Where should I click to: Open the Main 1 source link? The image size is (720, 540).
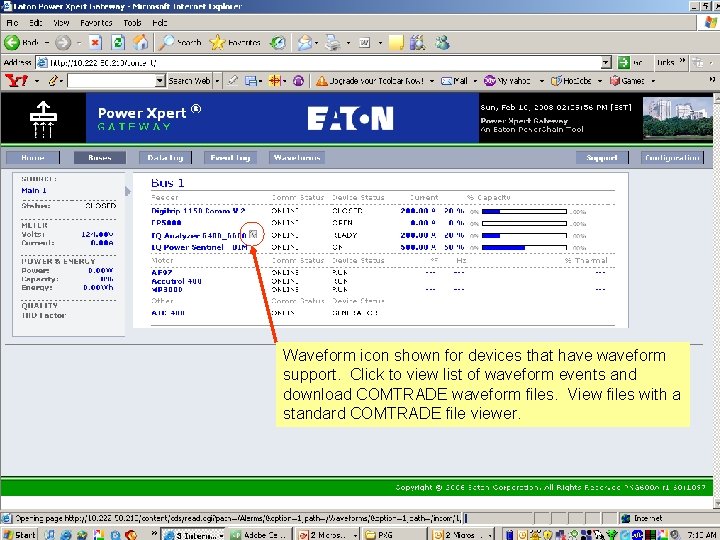point(34,190)
